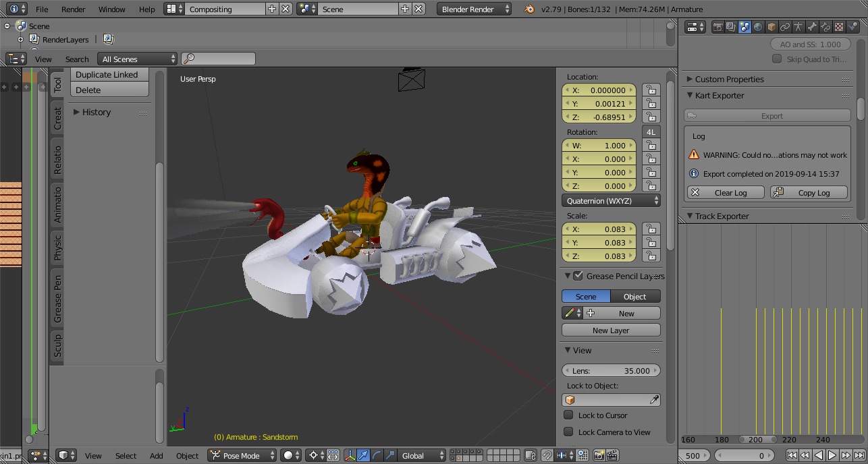
Task: Open the Render menu
Action: click(x=73, y=9)
